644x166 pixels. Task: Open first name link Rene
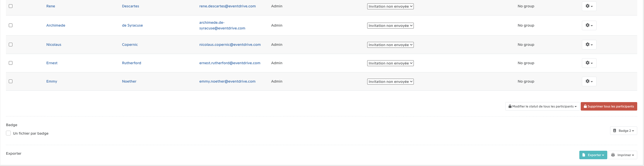click(51, 6)
